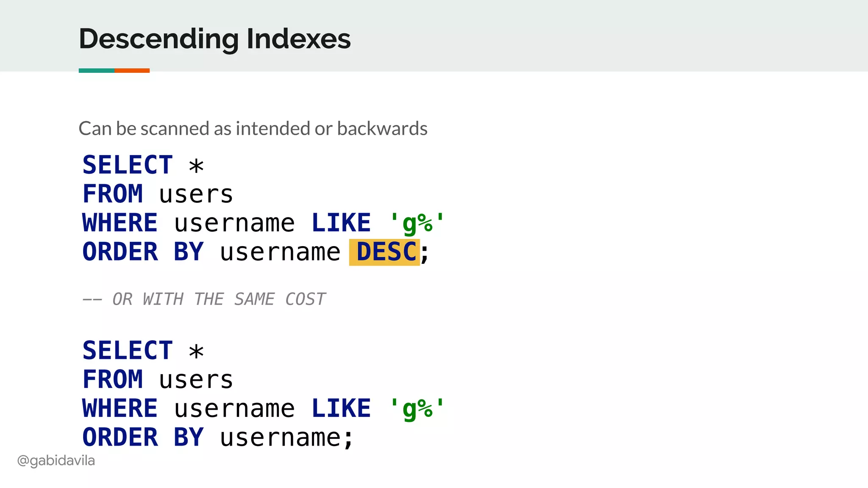Click LIKE keyword in the first query

(341, 223)
